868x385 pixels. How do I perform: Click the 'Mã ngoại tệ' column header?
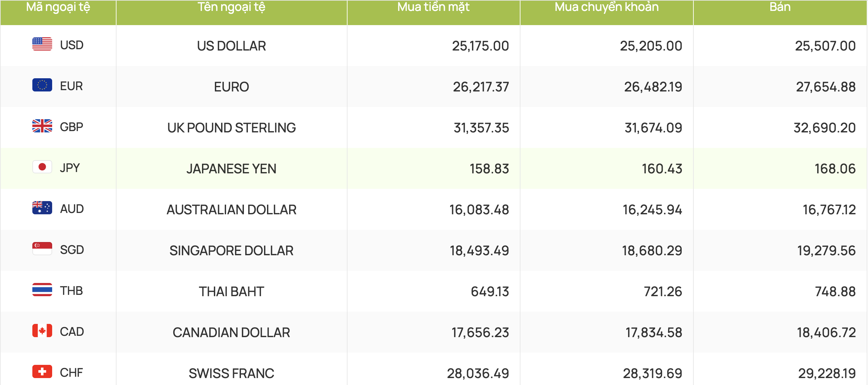[58, 7]
